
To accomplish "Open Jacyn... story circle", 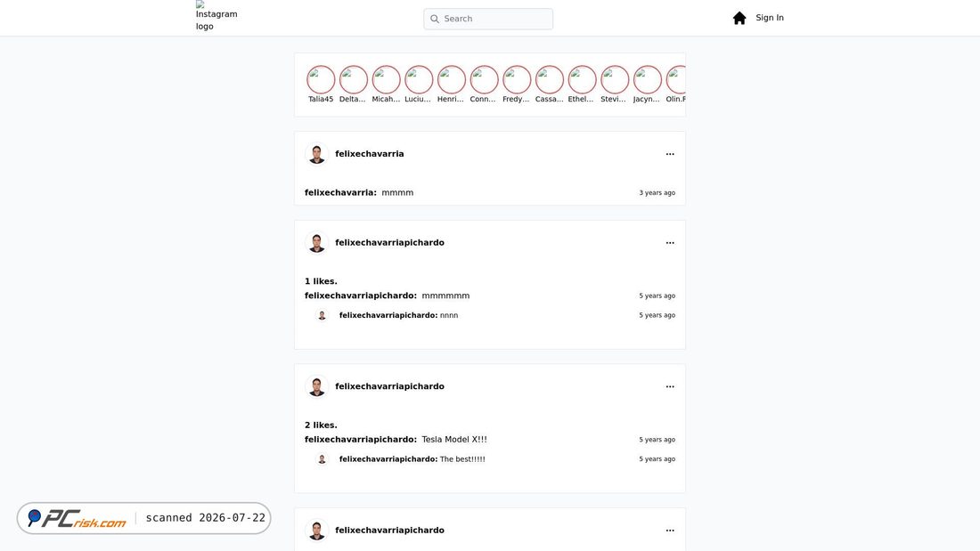I will [648, 80].
